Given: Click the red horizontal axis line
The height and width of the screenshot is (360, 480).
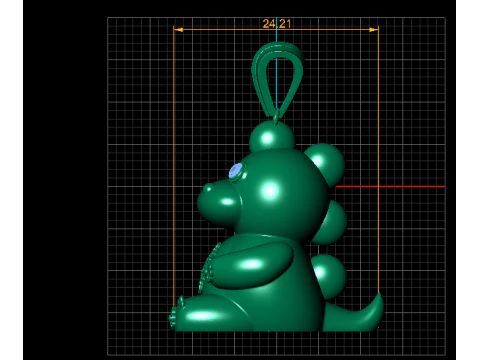Looking at the screenshot, I should coord(390,187).
